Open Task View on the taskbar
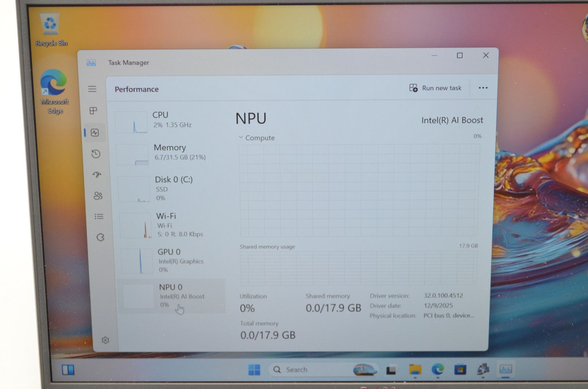 point(391,370)
